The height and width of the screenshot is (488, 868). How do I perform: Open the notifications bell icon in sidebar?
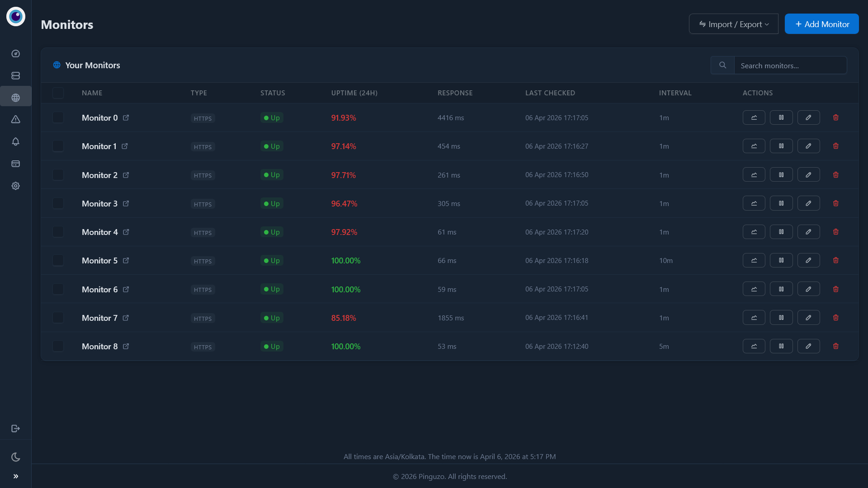16,141
